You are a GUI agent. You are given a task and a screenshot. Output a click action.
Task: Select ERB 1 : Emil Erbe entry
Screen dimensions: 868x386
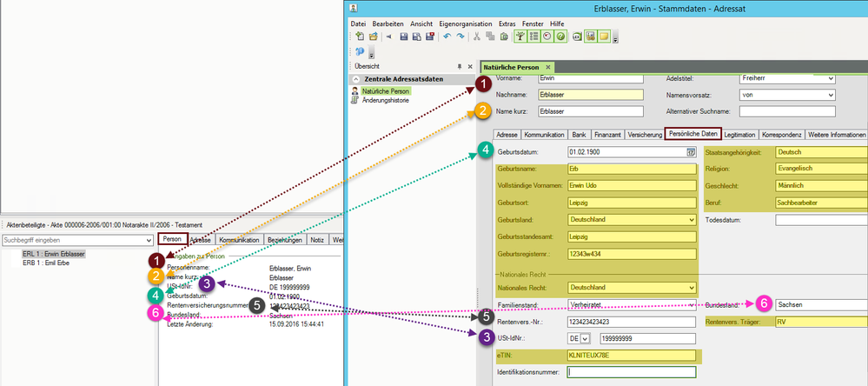coord(46,263)
